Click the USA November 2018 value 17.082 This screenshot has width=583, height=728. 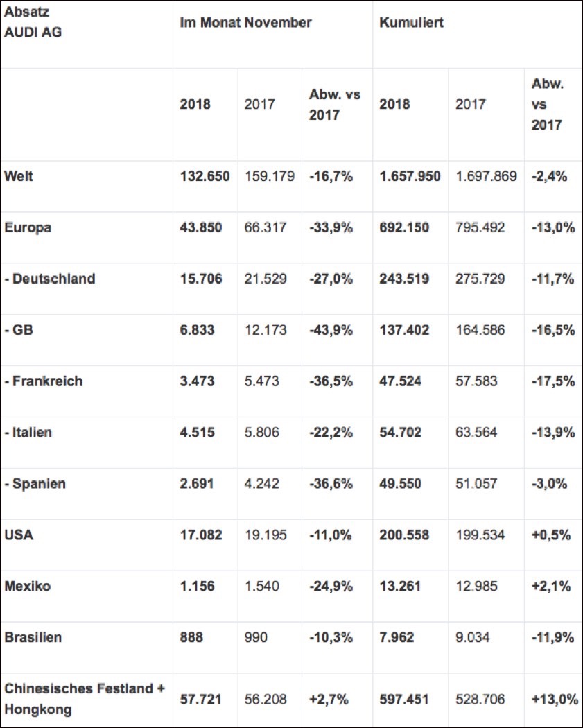click(x=201, y=535)
